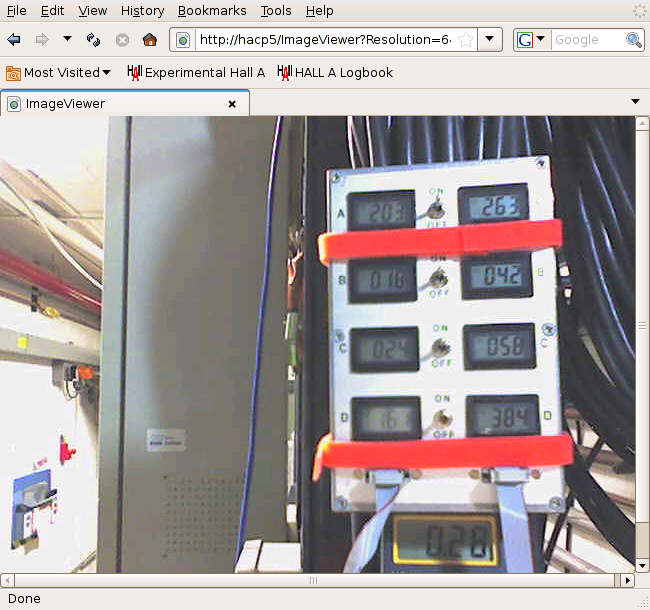This screenshot has width=650, height=610.
Task: Click the loading throbber icon
Action: (x=639, y=10)
